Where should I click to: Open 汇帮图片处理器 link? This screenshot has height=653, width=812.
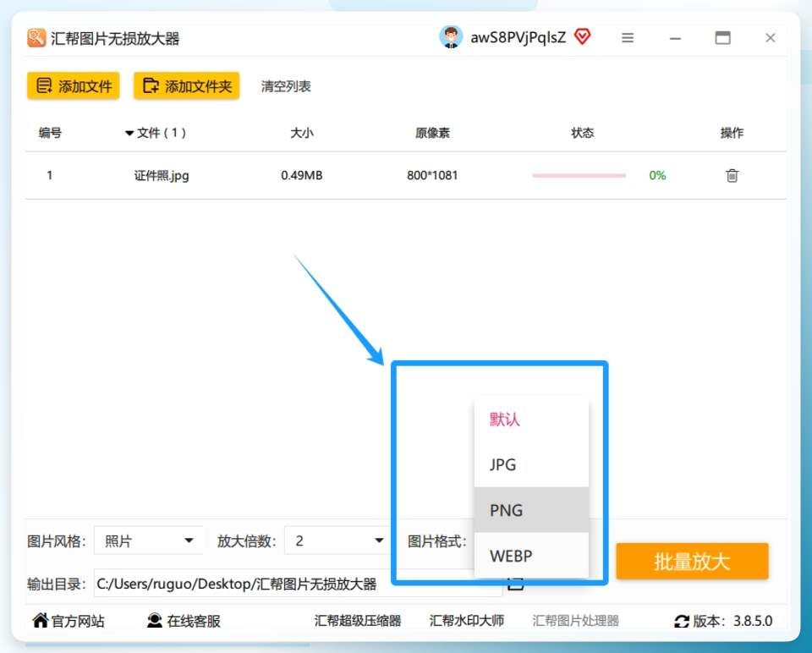[576, 621]
